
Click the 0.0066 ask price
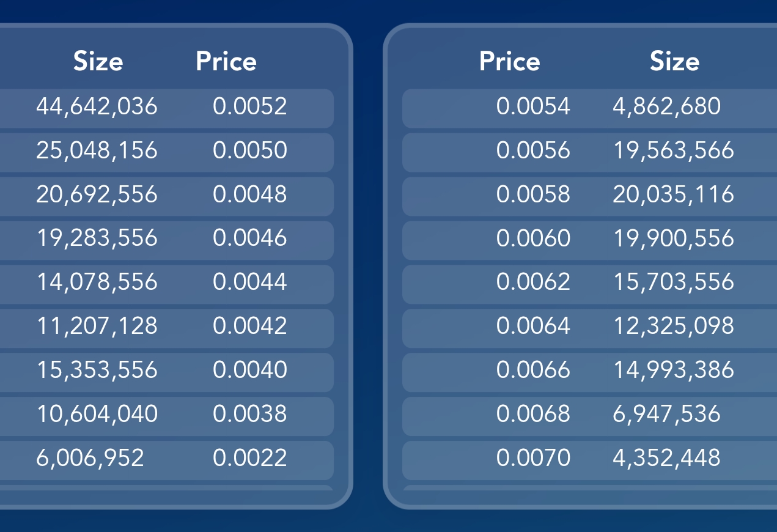[533, 370]
